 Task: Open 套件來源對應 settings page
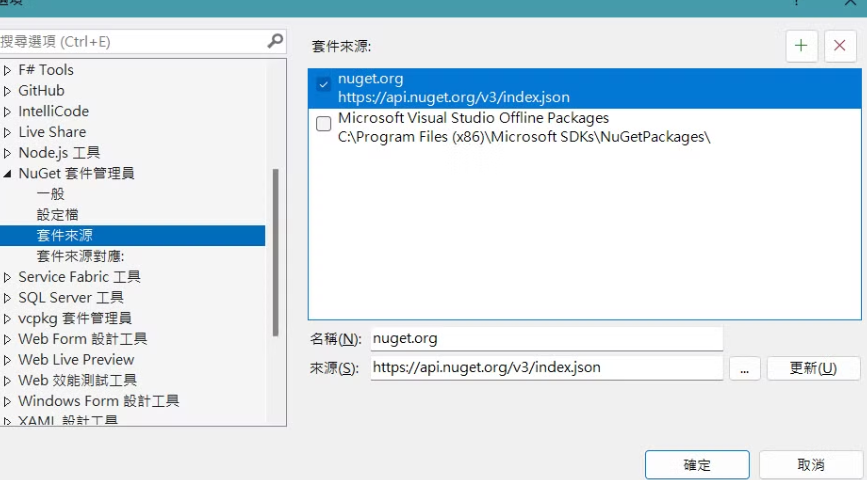click(x=80, y=256)
